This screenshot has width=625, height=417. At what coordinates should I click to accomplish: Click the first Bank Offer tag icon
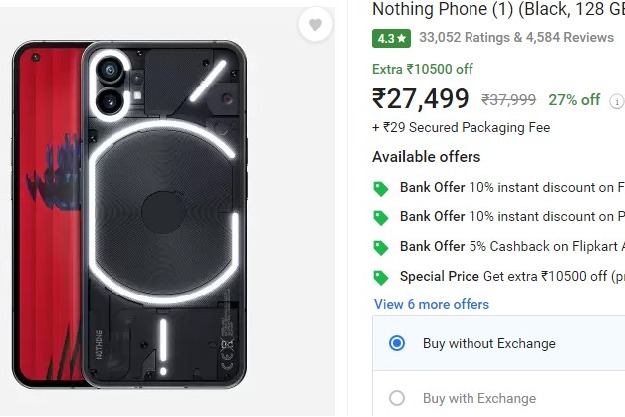pyautogui.click(x=380, y=188)
